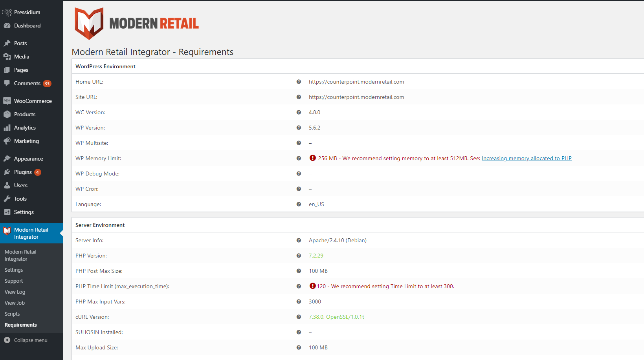Open the Settings submenu under Modern Retail Integrator
The image size is (644, 360).
coord(14,270)
